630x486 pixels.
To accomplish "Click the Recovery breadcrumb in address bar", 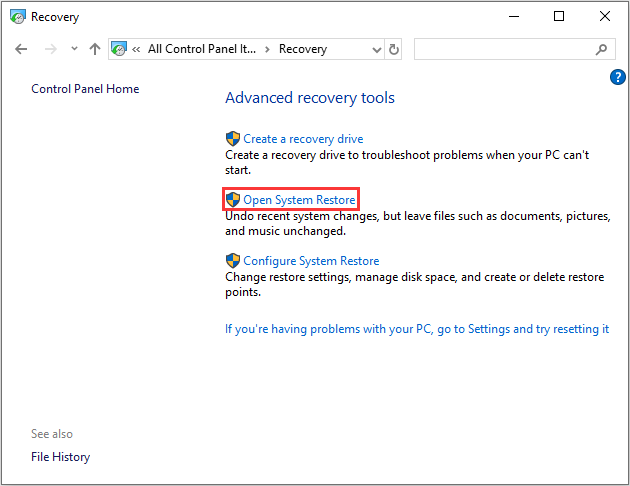I will tap(303, 49).
